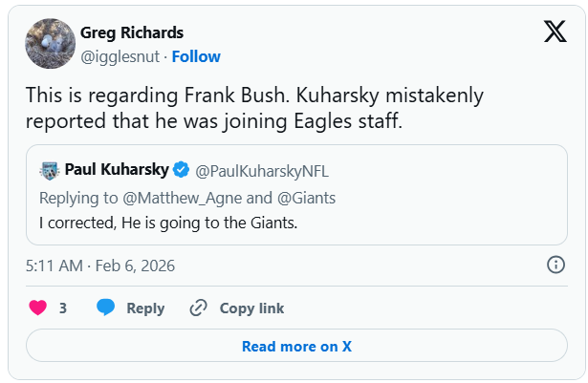Viewport: 588px width, 383px height.
Task: Open the 5:11 AM Feb 6, 2026 timestamp
Action: tap(100, 265)
